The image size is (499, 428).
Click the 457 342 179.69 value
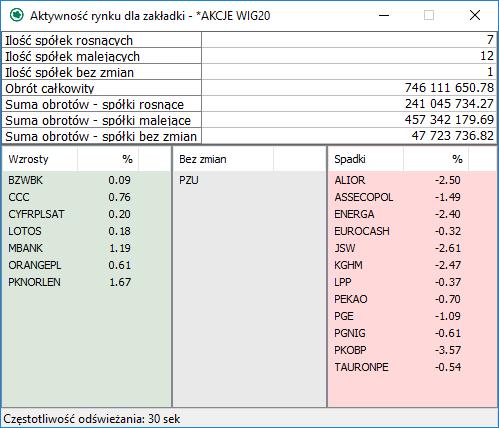449,120
